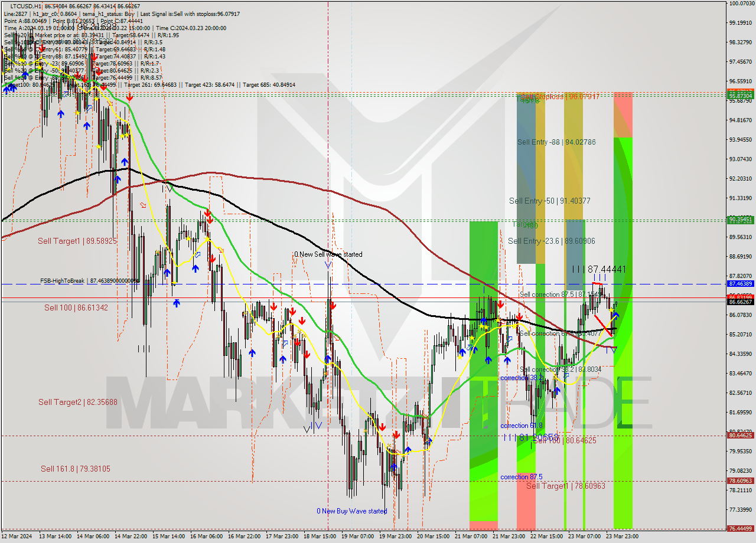Click the green 90.35451 price tag
This screenshot has width=756, height=543.
click(741, 220)
